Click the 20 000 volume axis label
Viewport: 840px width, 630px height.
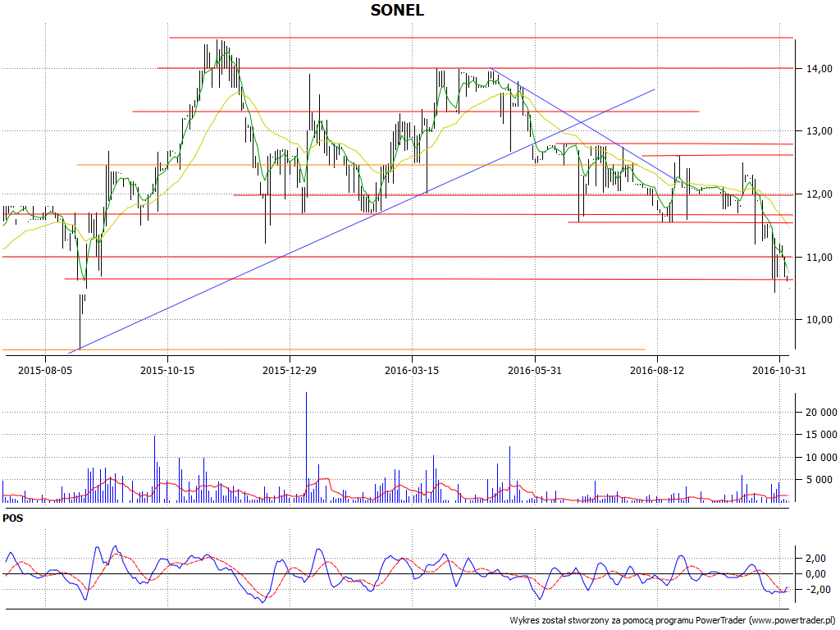[821, 412]
